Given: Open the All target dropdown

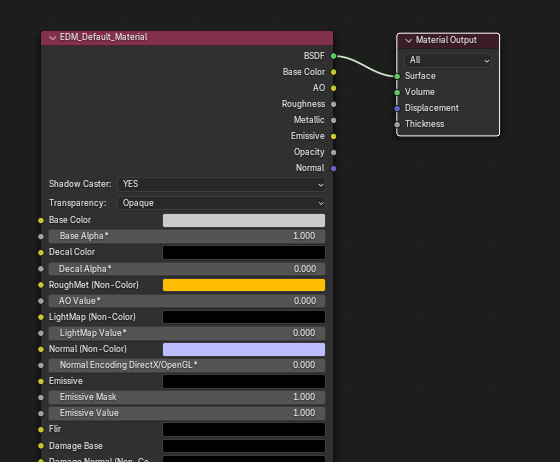Looking at the screenshot, I should click(x=448, y=60).
